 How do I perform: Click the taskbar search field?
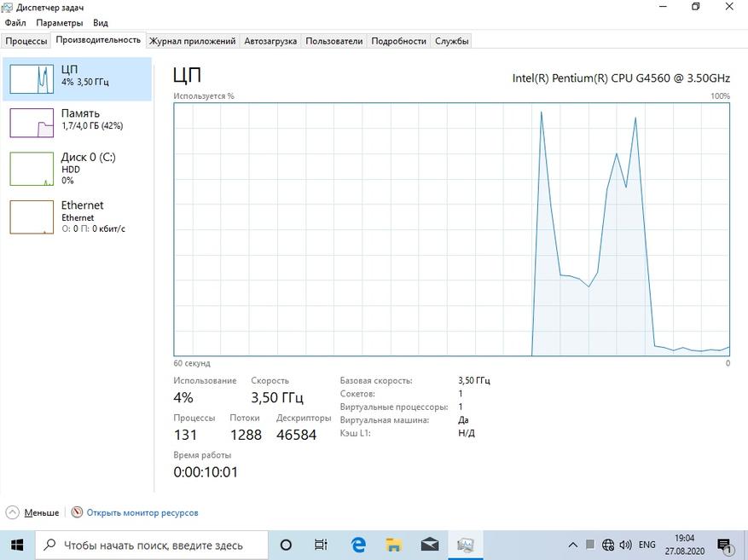point(151,545)
